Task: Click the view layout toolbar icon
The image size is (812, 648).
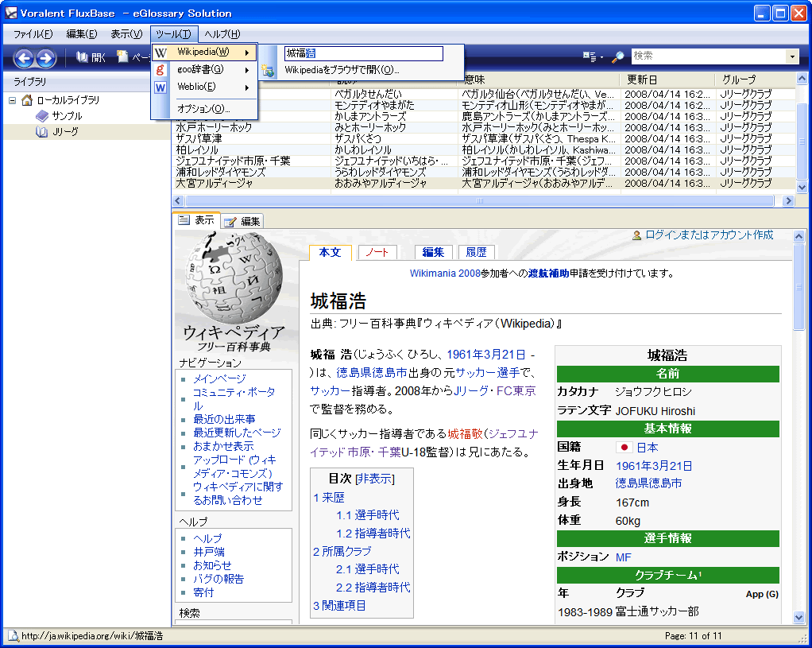Action: pos(590,56)
